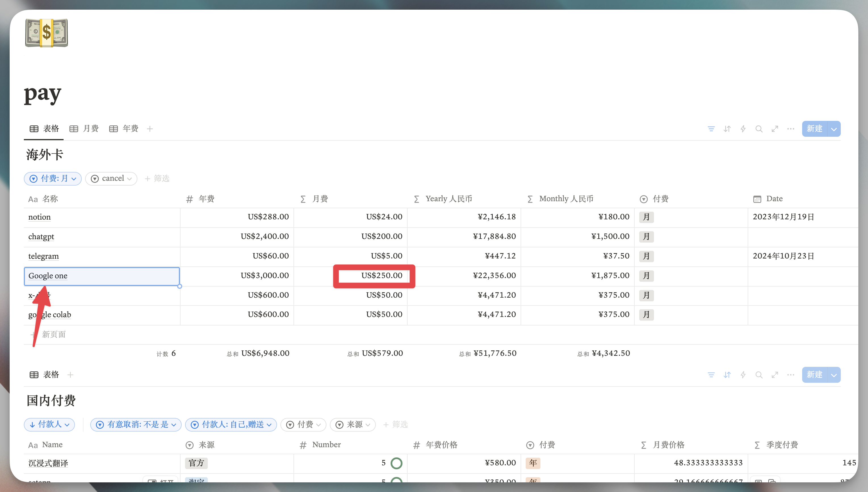Click the total US$579.00 footer

375,354
